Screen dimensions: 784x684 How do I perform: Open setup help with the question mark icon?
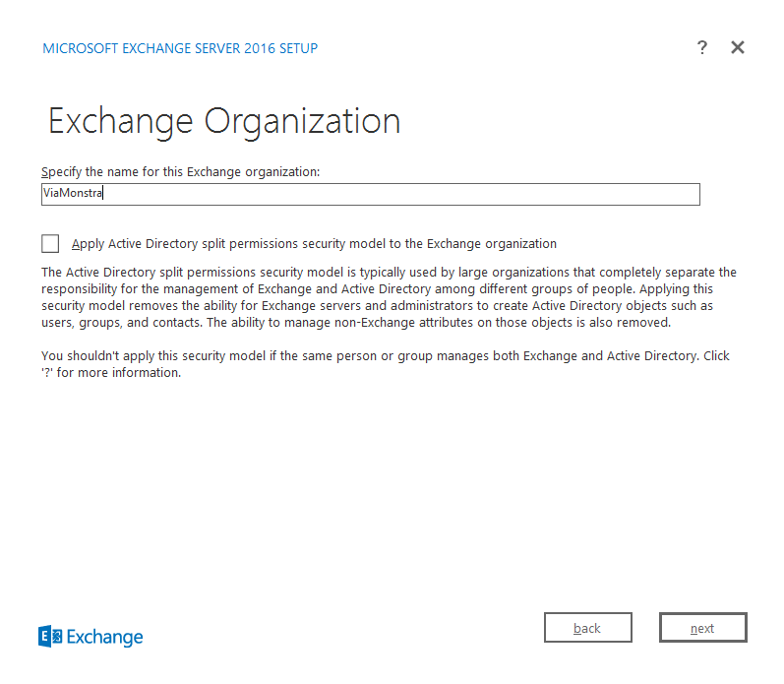pyautogui.click(x=701, y=47)
